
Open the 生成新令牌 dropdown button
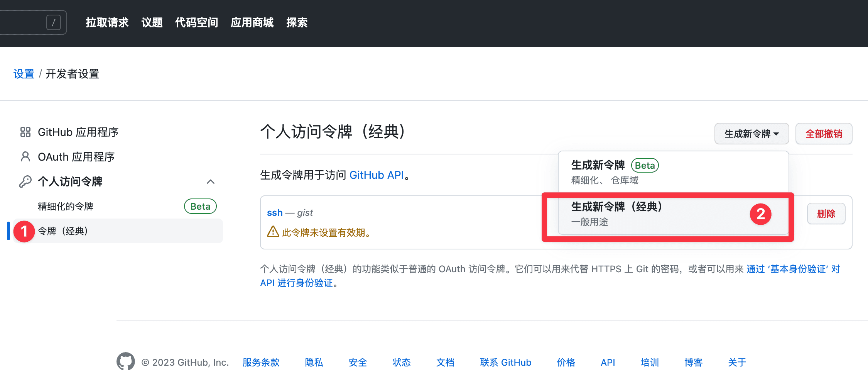click(x=751, y=134)
